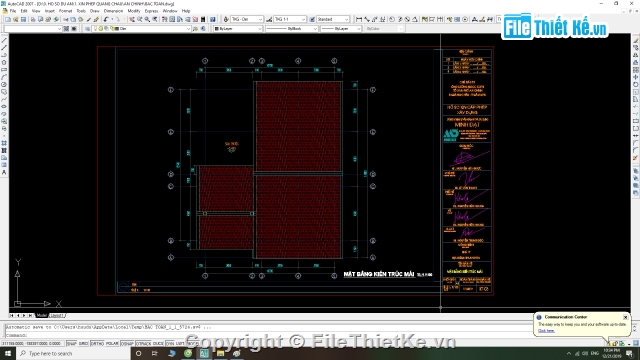The width and height of the screenshot is (640, 360).
Task: Open the Help question mark icon
Action: [x=213, y=19]
